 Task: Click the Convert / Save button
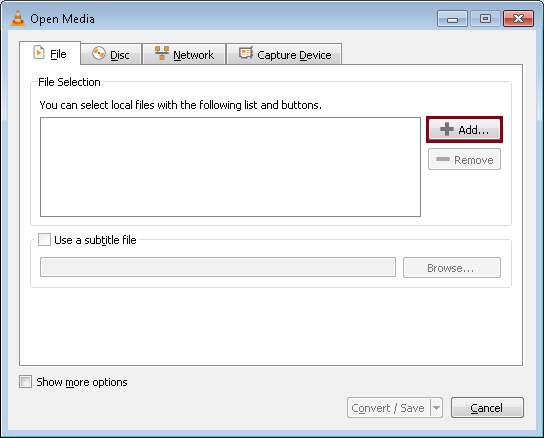click(389, 408)
